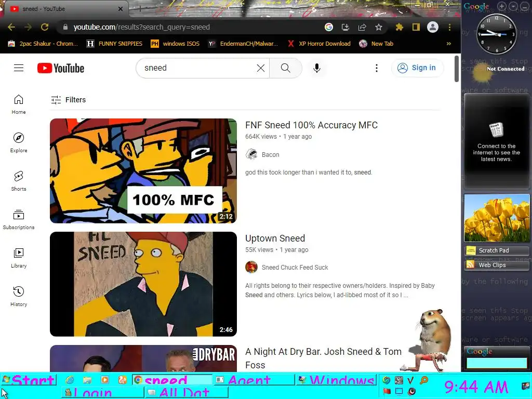Click the page vertical scrollbar

click(456, 69)
